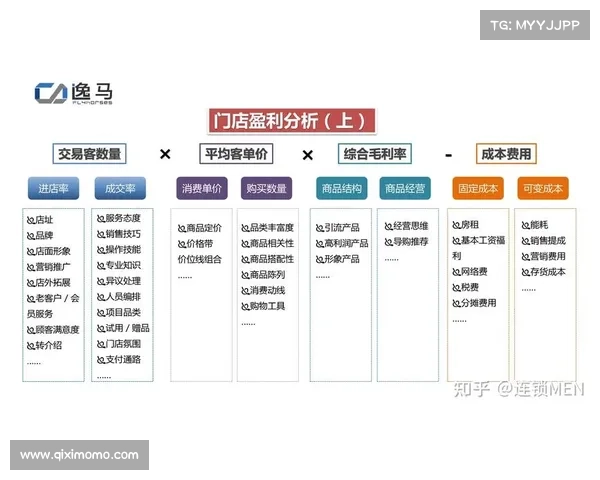The width and height of the screenshot is (600, 480).
Task: Click the 项目品类 item
Action: [119, 312]
